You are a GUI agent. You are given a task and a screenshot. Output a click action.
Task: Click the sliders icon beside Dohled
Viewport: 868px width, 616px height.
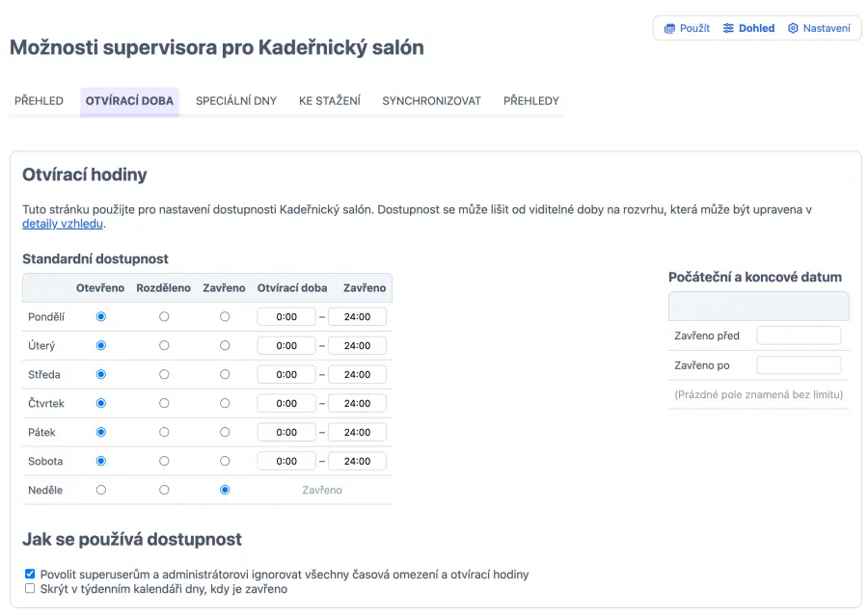click(x=729, y=29)
